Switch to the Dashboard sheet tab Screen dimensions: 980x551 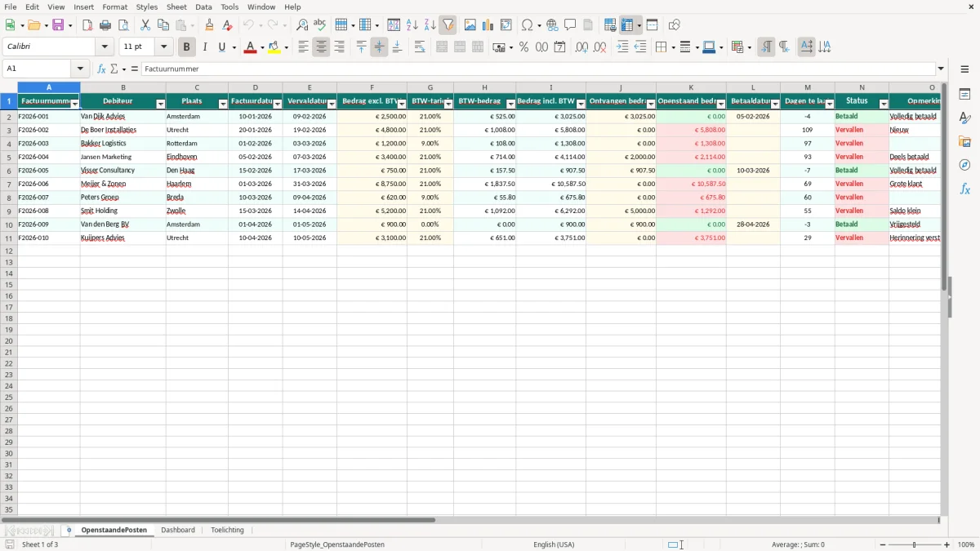[x=178, y=530]
